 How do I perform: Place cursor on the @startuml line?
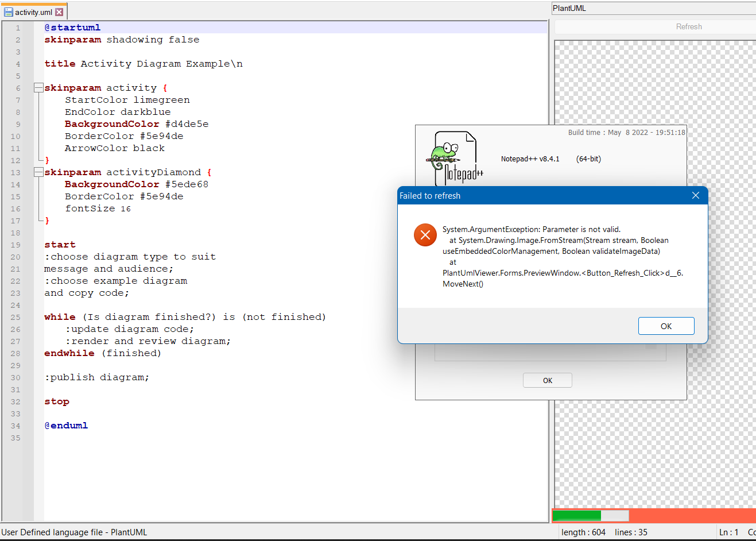(72, 28)
